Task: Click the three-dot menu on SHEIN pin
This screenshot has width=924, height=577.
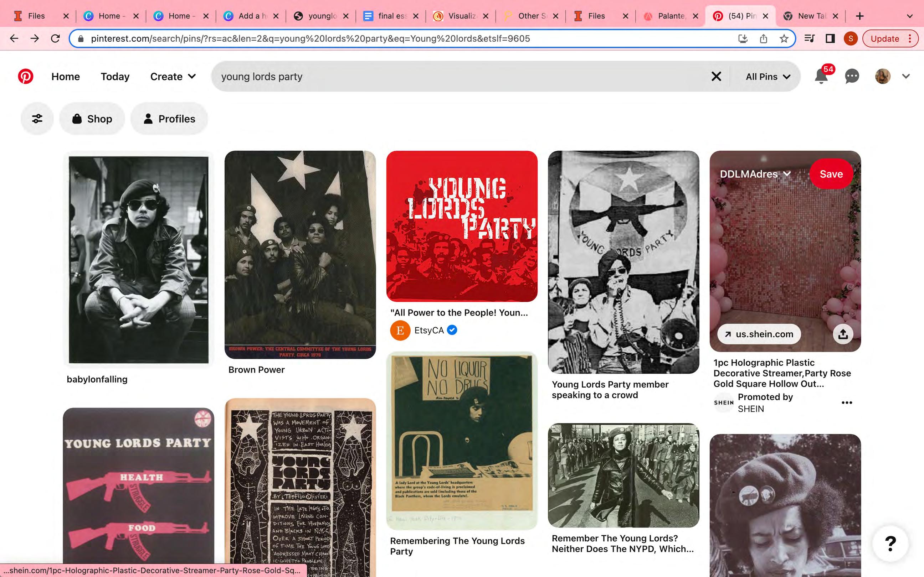Action: 847,402
